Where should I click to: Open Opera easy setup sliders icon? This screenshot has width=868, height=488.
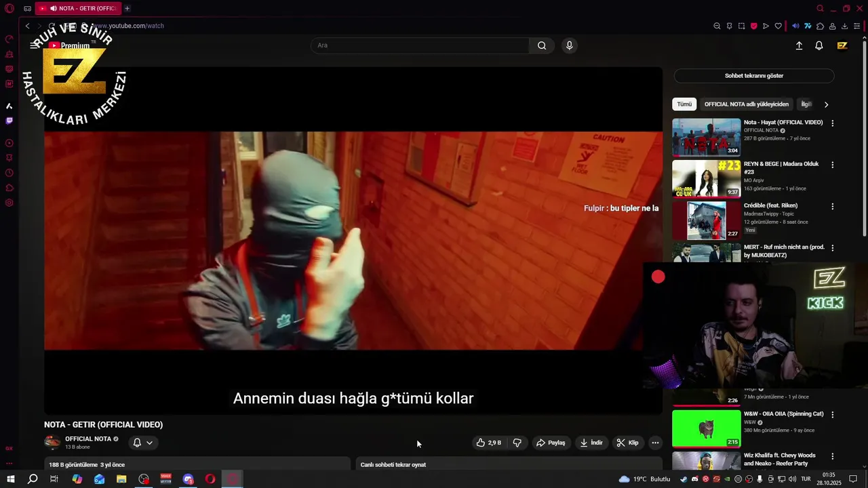[856, 26]
